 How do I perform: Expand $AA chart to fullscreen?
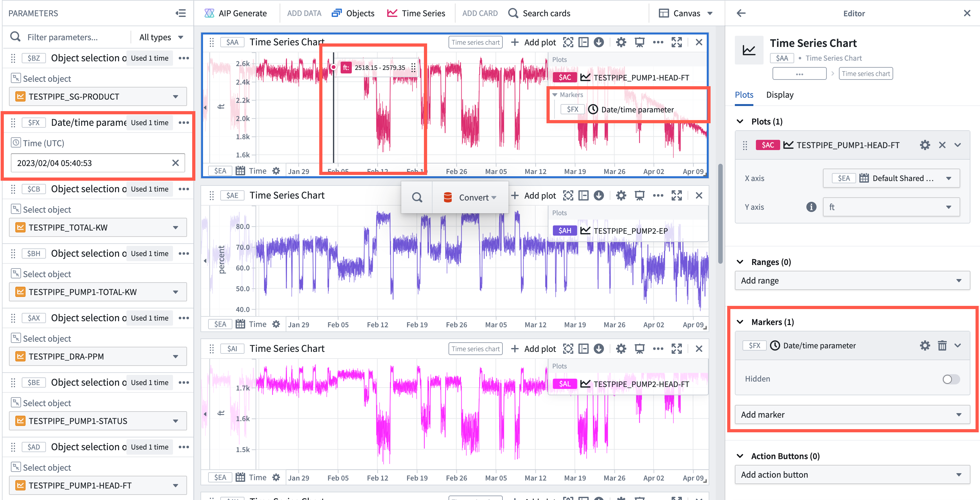[676, 42]
